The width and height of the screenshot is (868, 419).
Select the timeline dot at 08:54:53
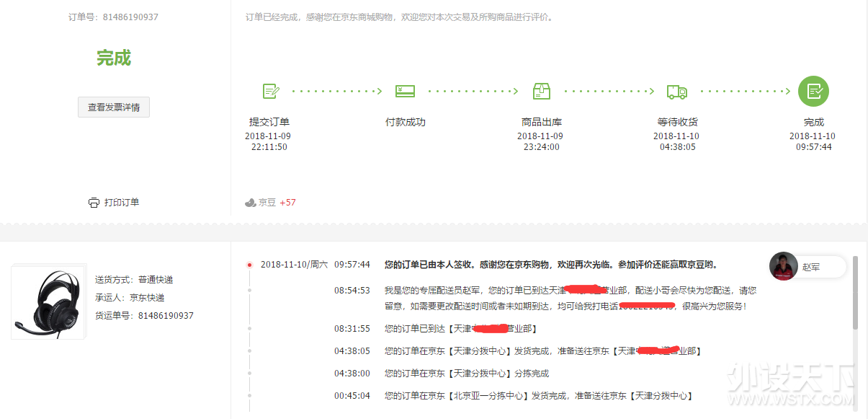pyautogui.click(x=249, y=291)
